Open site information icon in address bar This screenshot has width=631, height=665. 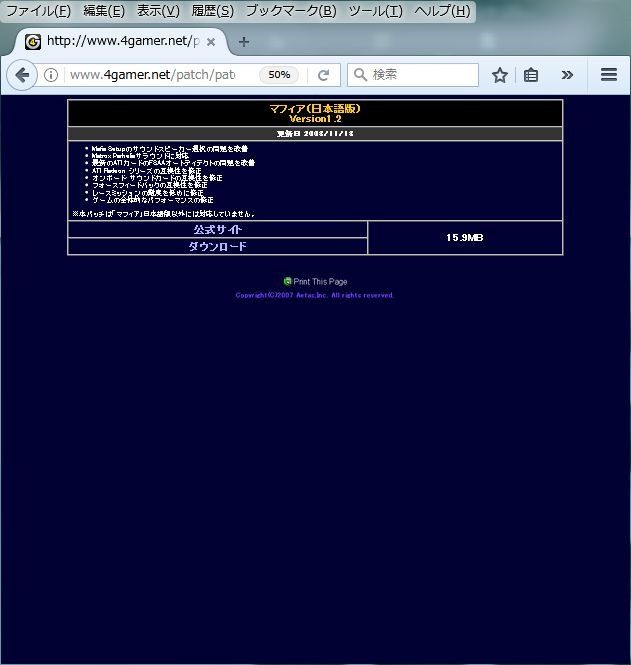pos(51,75)
